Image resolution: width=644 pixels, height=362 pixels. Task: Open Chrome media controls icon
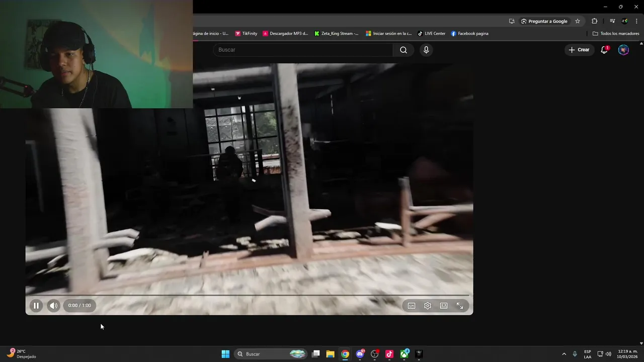(612, 21)
